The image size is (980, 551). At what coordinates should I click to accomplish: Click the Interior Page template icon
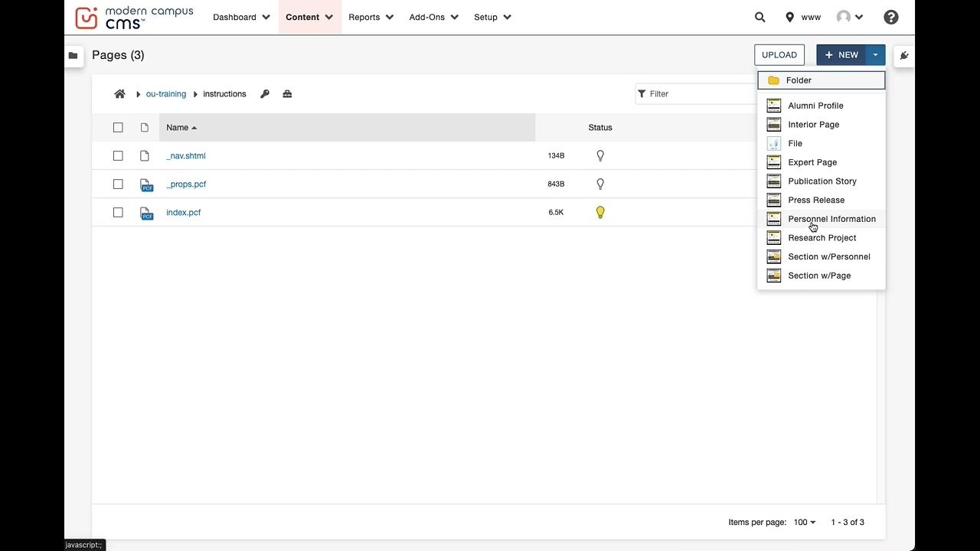pyautogui.click(x=774, y=124)
